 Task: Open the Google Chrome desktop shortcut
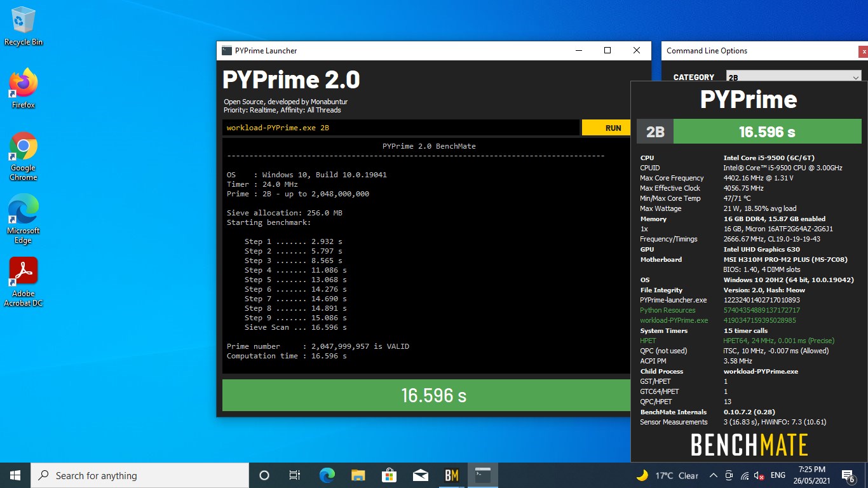(x=24, y=156)
